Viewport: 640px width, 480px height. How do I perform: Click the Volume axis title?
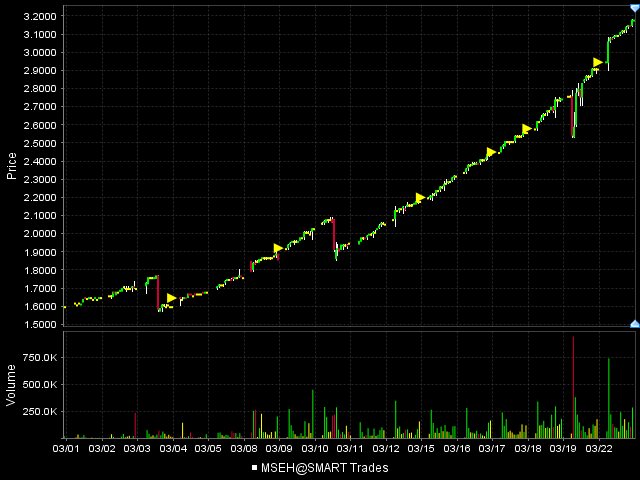pyautogui.click(x=11, y=384)
